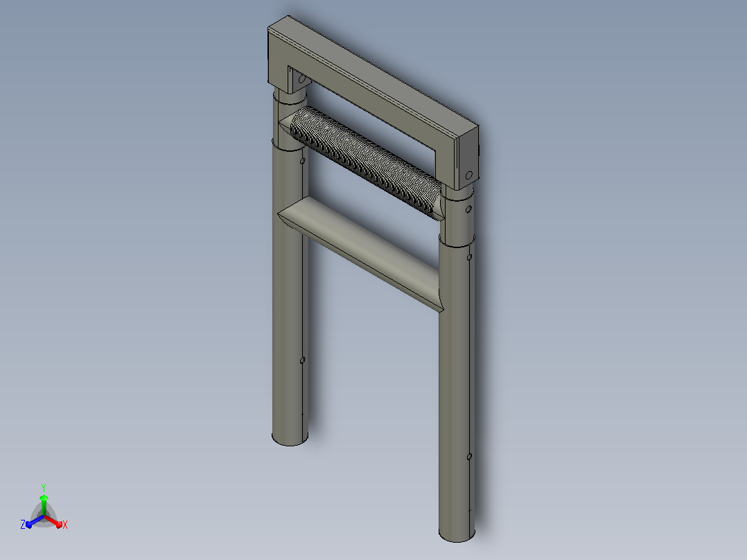Pick the hole in the frame's left bracket
Screen dimensions: 747x560
(x=301, y=79)
